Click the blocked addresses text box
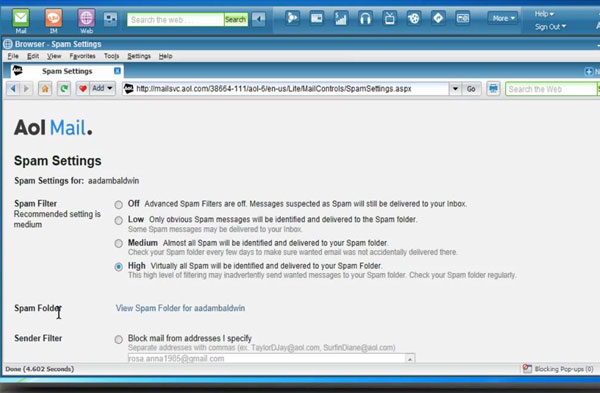 tap(267, 359)
